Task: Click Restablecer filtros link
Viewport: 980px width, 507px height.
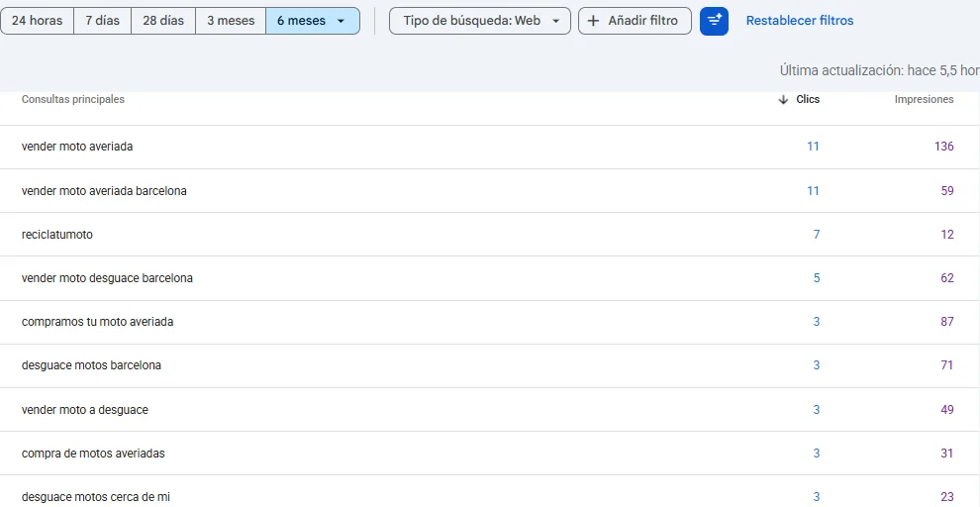Action: [x=800, y=21]
